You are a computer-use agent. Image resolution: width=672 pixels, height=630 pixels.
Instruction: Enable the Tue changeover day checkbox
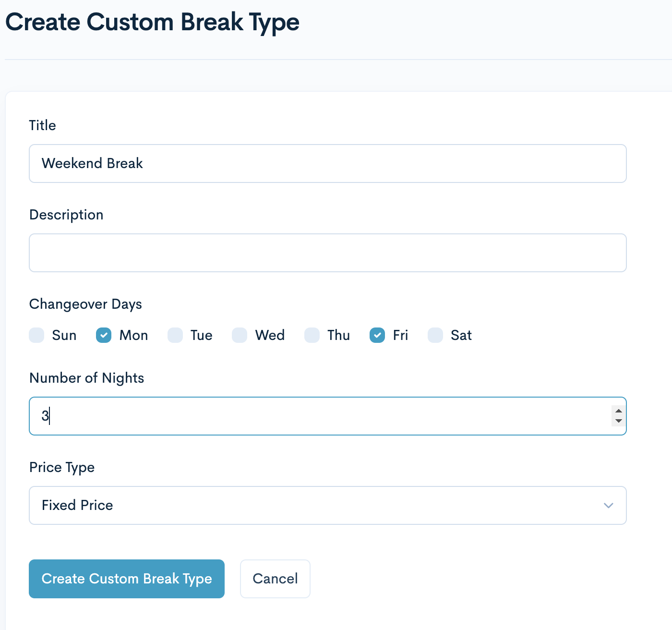(x=175, y=335)
